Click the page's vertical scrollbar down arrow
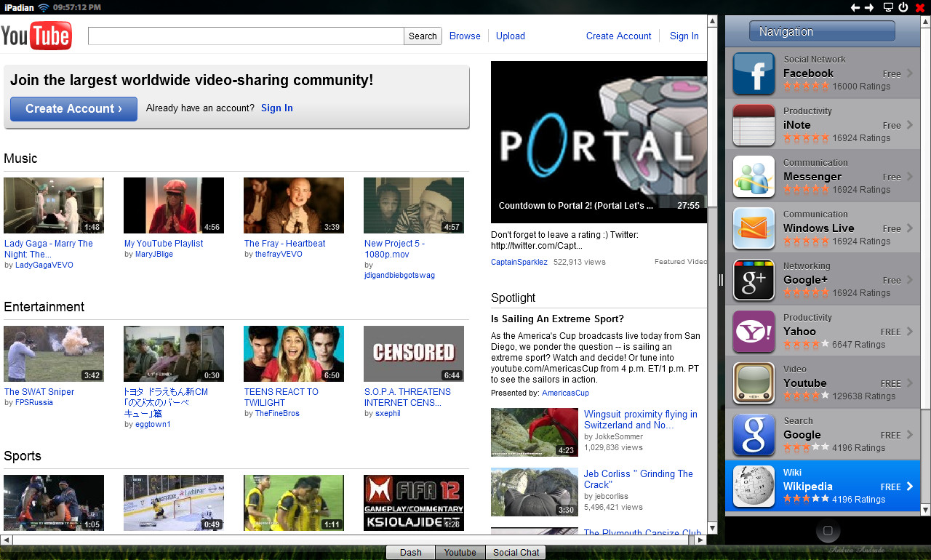 [x=713, y=528]
